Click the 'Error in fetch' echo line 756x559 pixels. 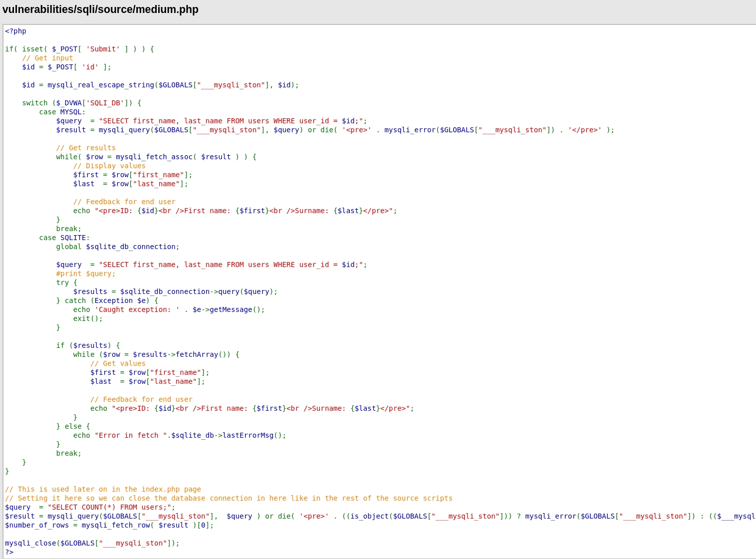click(x=180, y=435)
